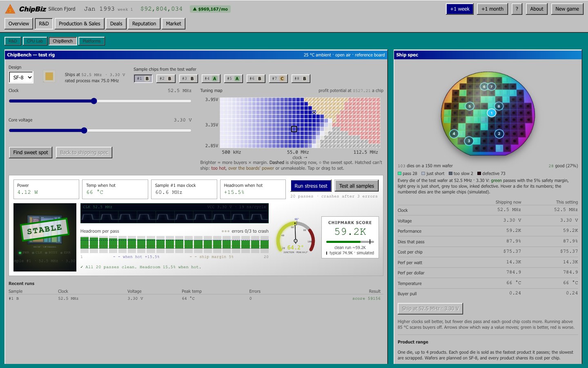The image size is (588, 368).
Task: Open the SF-8 design dropdown
Action: (x=21, y=77)
